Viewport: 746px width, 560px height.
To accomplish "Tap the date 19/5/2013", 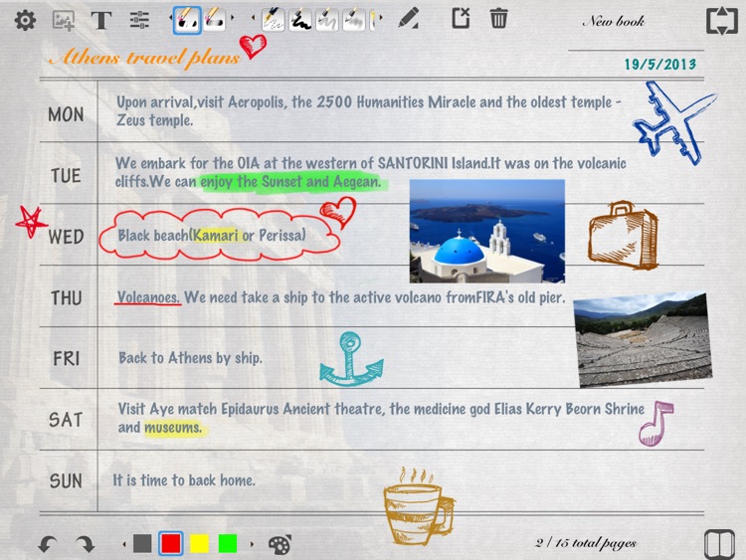I will (x=660, y=65).
